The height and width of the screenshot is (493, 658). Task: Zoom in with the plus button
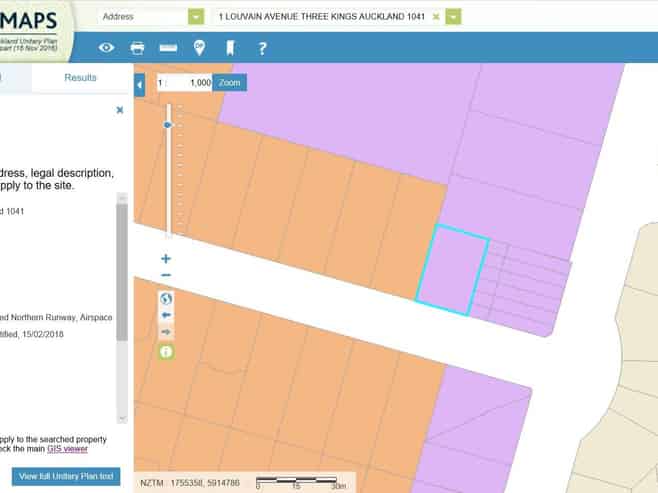166,258
